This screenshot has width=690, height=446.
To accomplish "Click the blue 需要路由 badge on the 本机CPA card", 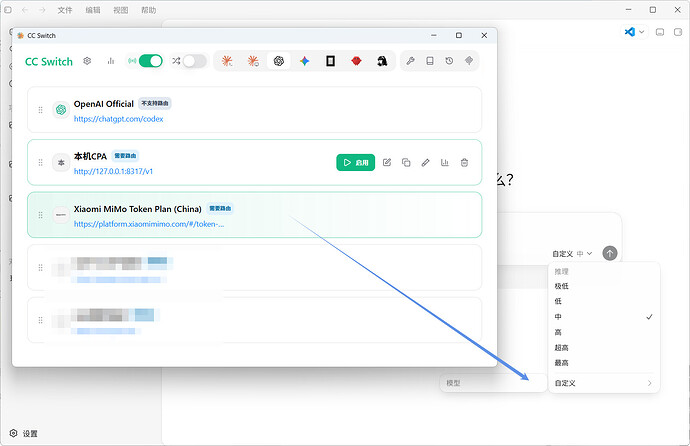I will [125, 156].
